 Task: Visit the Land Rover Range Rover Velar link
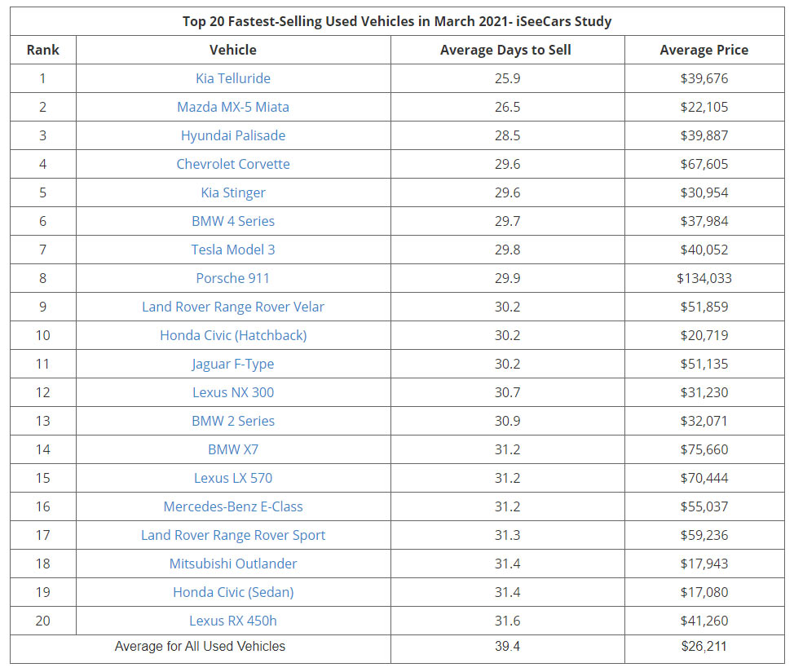[233, 307]
